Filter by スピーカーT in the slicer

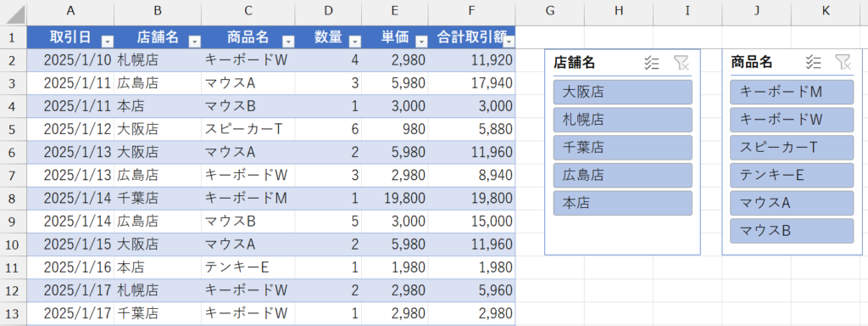(792, 148)
